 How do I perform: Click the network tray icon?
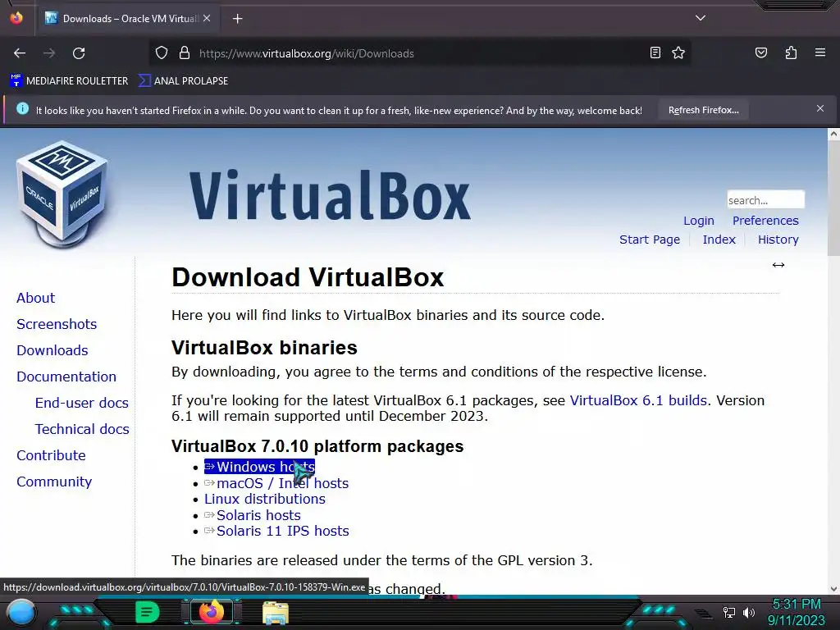tap(728, 612)
